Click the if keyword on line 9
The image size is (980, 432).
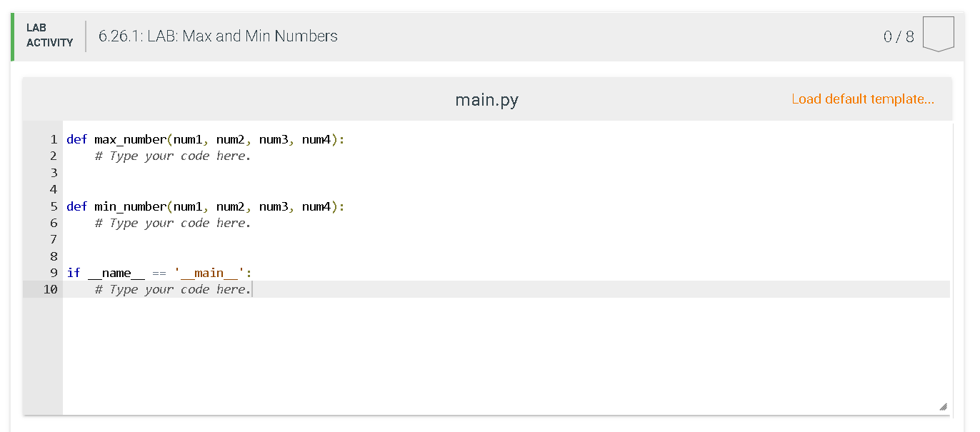[x=71, y=273]
